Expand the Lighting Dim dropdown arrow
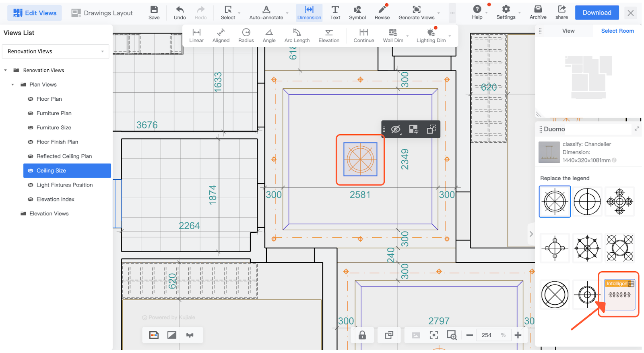This screenshot has width=644, height=353. (450, 36)
